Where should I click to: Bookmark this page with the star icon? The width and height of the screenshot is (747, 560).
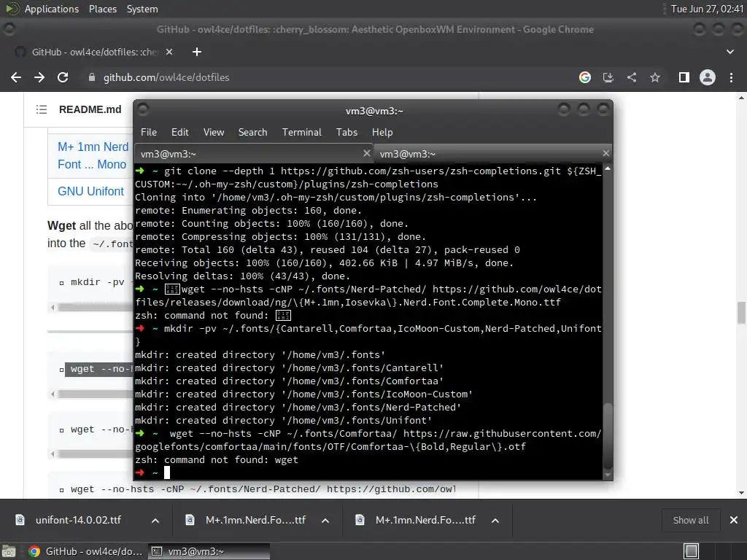655,77
